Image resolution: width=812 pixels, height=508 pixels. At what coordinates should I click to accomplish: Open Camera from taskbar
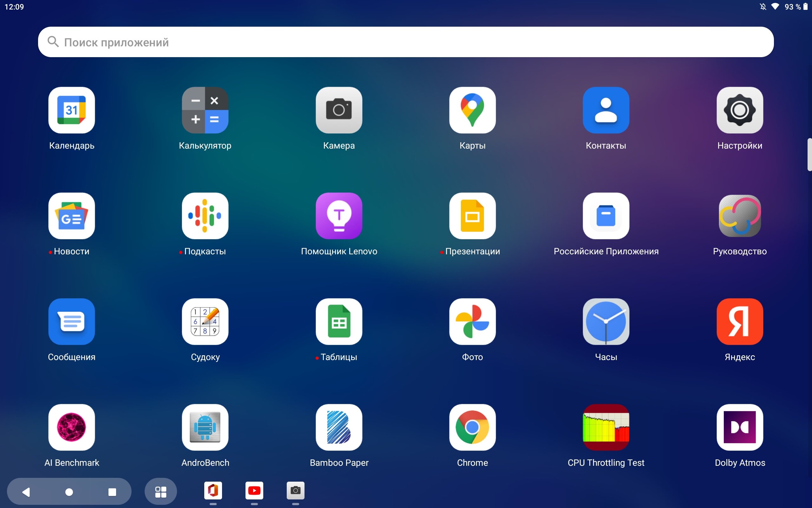[296, 491]
